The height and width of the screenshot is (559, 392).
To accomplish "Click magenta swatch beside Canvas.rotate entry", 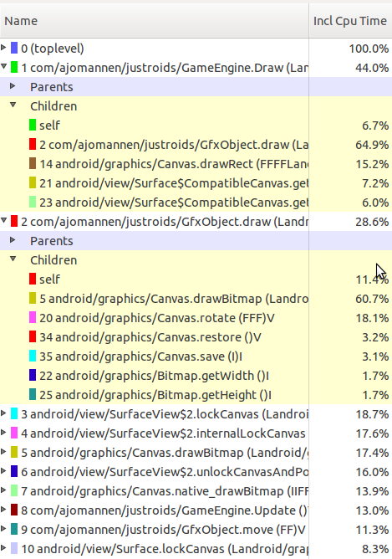I will (33, 317).
